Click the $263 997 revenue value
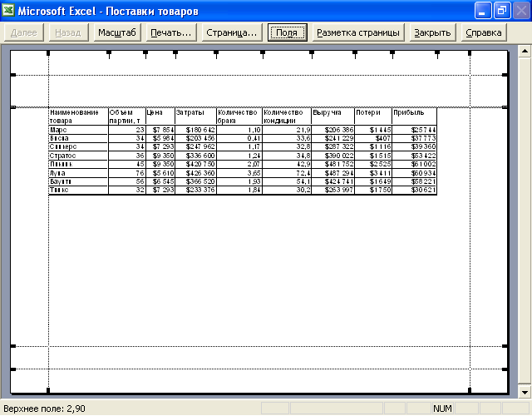The image size is (532, 416). click(338, 191)
